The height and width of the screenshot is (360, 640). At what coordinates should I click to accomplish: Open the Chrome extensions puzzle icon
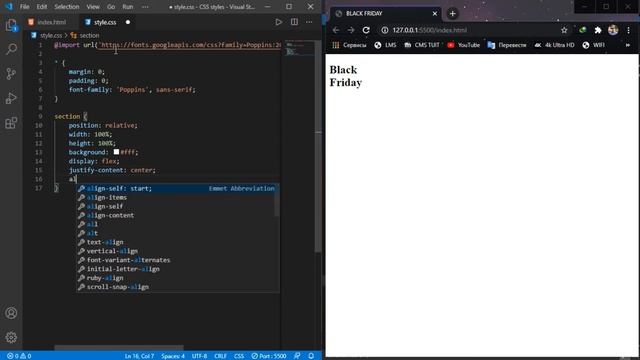point(598,30)
